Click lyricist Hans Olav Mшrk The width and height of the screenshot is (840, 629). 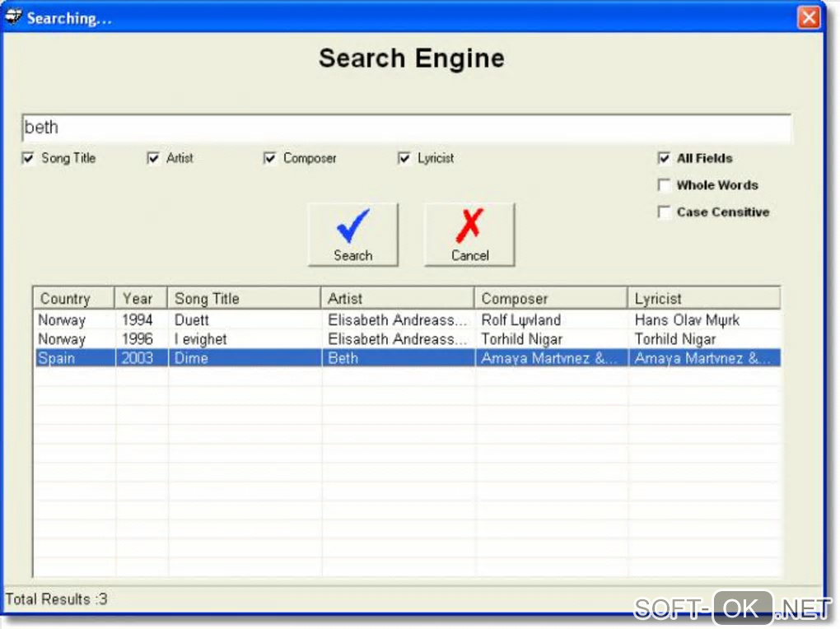687,320
